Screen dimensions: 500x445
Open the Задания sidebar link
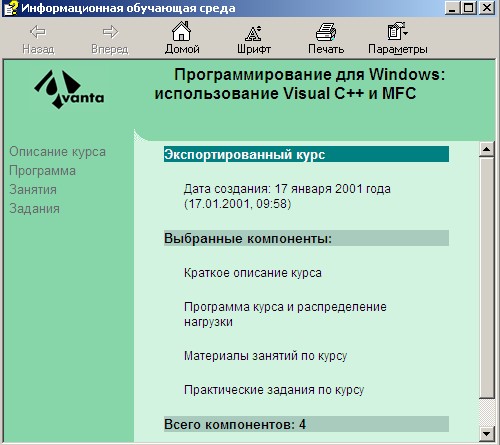[x=34, y=209]
